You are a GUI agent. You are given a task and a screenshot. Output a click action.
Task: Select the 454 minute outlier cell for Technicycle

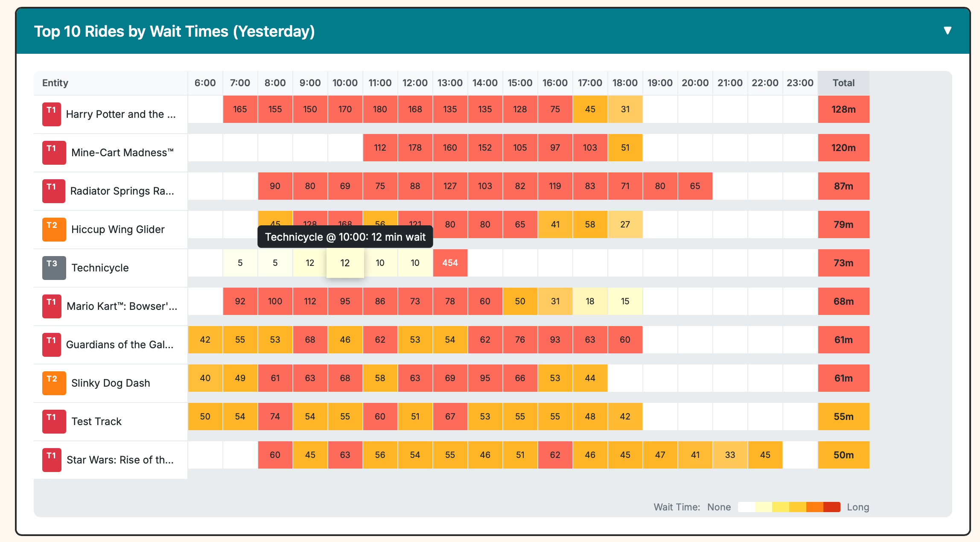[450, 263]
